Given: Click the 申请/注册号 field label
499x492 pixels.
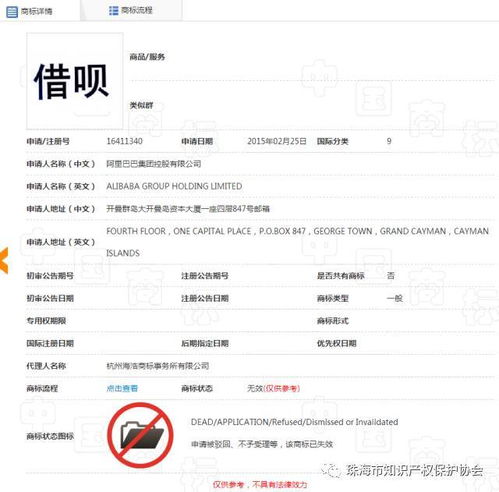Looking at the screenshot, I should tap(48, 141).
